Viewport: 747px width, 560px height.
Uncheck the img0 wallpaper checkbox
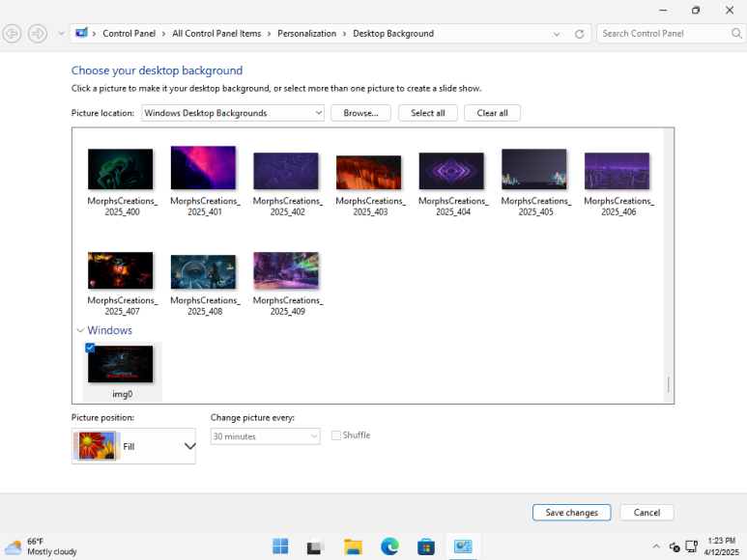(x=90, y=348)
